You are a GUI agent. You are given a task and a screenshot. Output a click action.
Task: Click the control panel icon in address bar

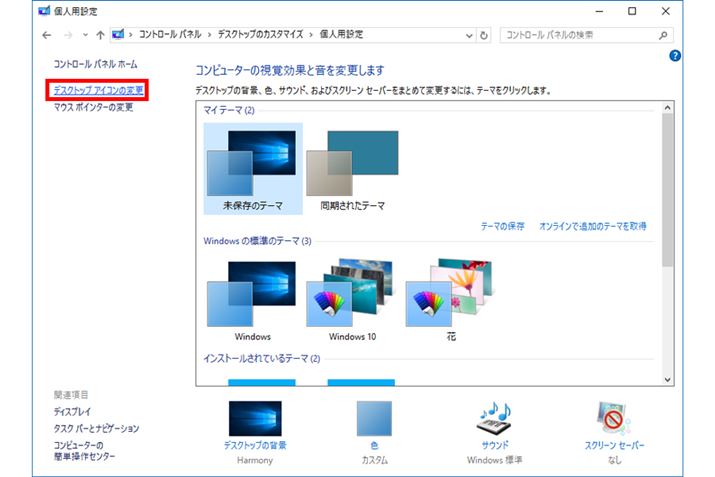tap(118, 34)
